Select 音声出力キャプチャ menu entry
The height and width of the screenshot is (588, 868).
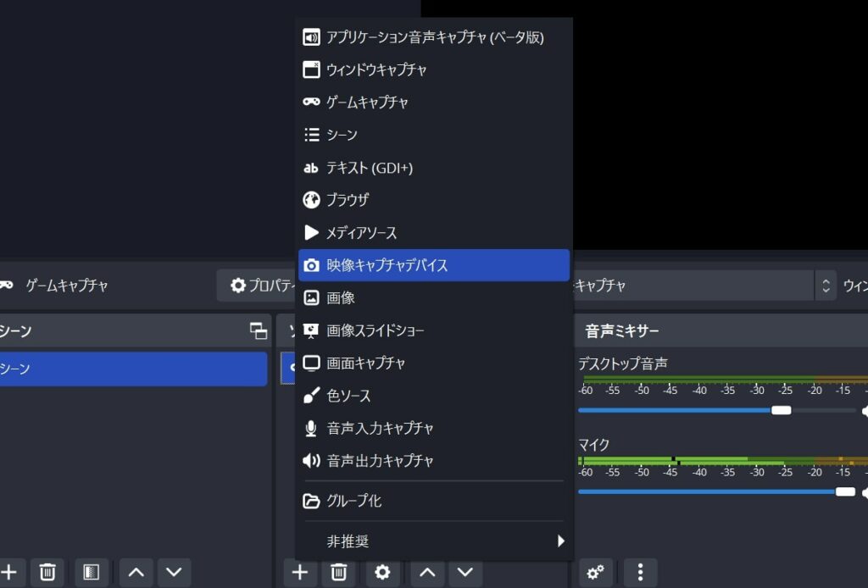[x=434, y=461]
